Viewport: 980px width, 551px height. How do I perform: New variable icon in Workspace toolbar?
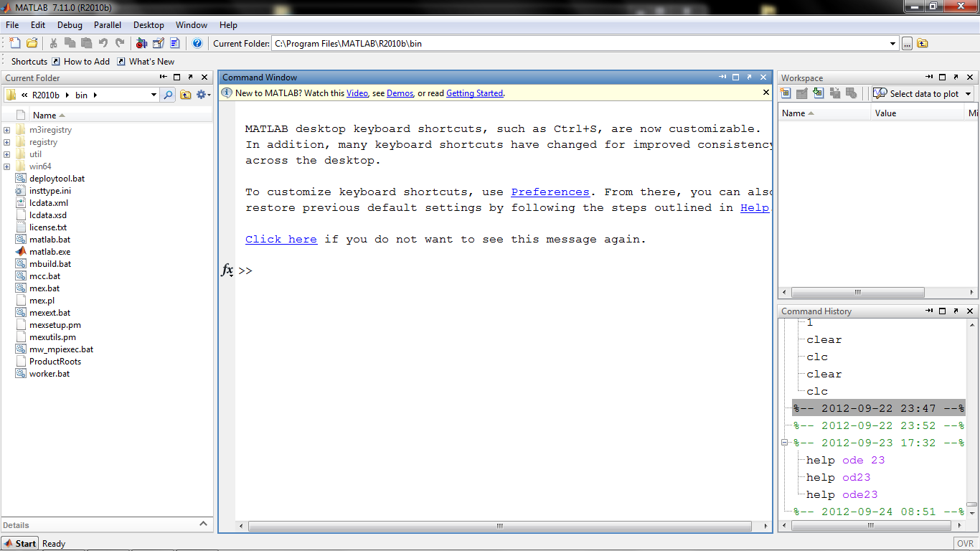[x=786, y=93]
